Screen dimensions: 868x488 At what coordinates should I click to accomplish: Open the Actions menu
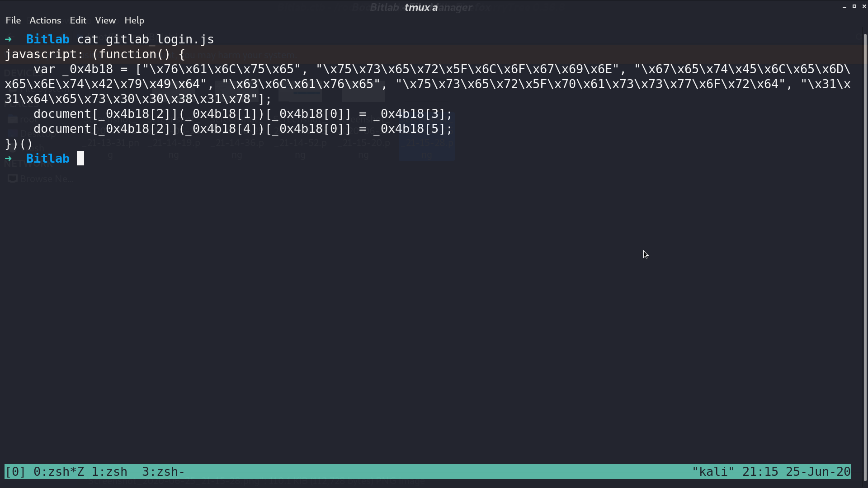[x=45, y=20]
